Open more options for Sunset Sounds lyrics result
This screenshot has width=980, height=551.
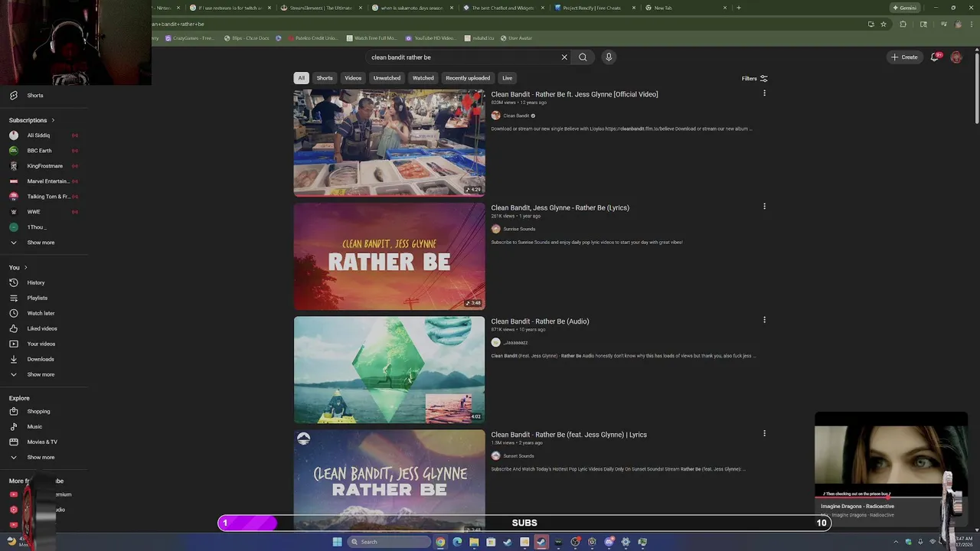(764, 433)
